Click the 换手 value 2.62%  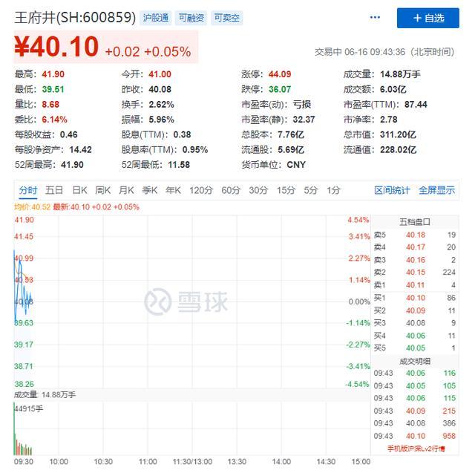pyautogui.click(x=161, y=105)
